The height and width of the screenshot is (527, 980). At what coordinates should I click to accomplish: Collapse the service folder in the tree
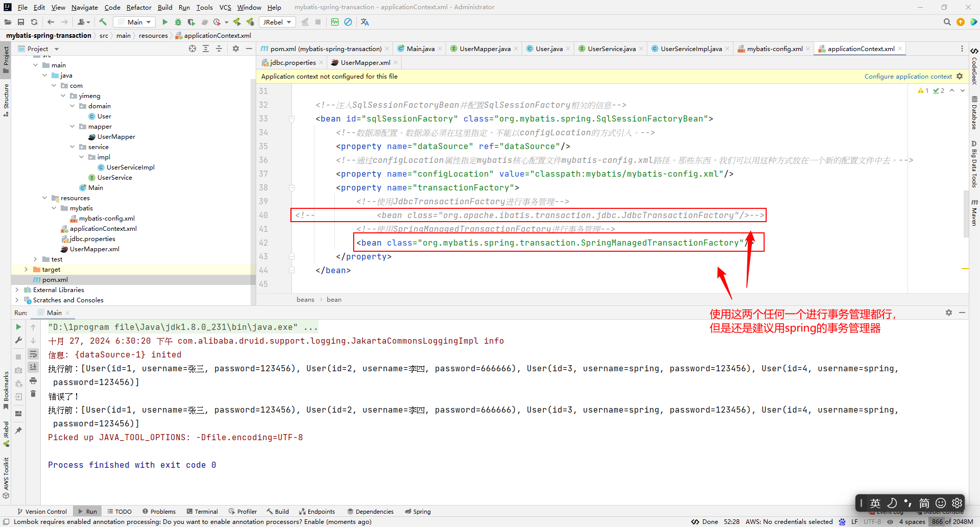72,147
